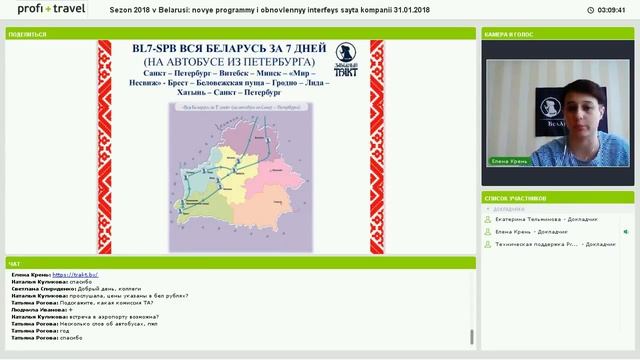Click the speaker icon next to Елена Крень
This screenshot has width=640, height=360.
(x=626, y=232)
